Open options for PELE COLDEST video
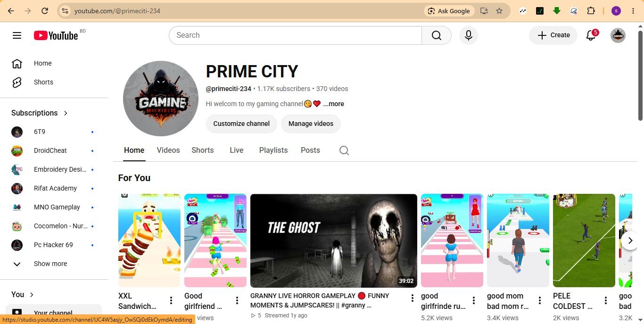 tap(606, 300)
